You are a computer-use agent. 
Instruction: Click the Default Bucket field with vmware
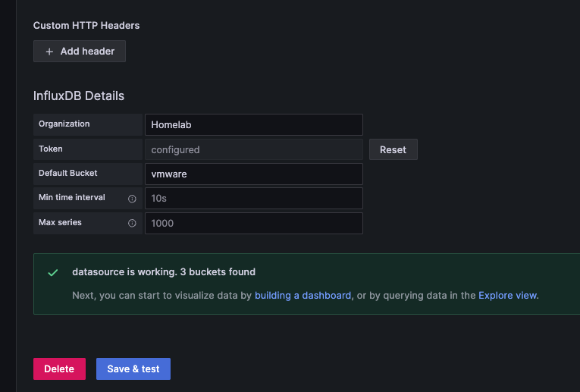tap(253, 174)
